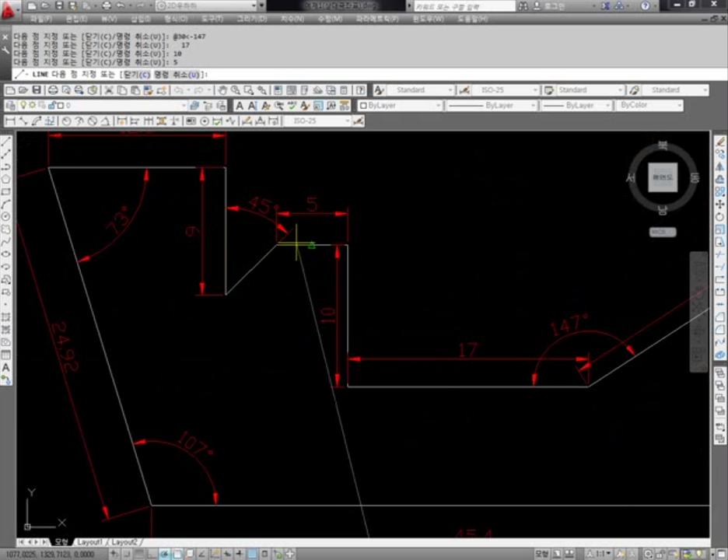Image resolution: width=728 pixels, height=560 pixels.
Task: Select the Polygon draw tool
Action: pyautogui.click(x=6, y=179)
